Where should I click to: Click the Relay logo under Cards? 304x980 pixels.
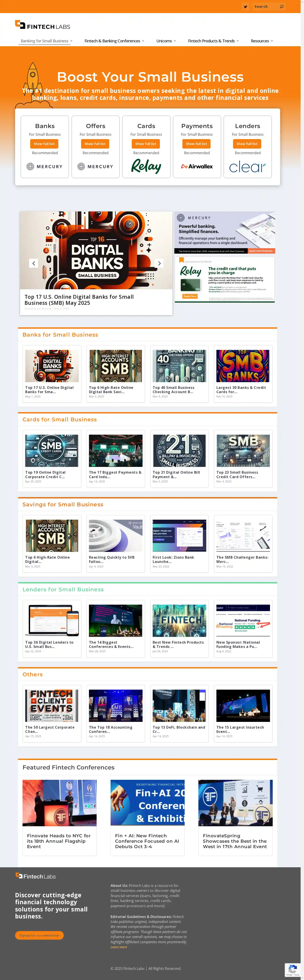tap(146, 166)
